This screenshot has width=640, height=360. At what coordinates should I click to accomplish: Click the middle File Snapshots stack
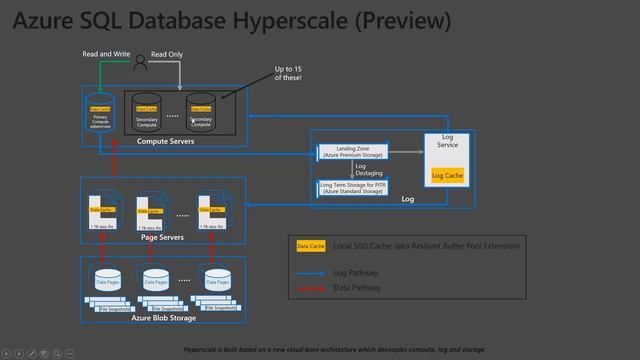tap(163, 304)
